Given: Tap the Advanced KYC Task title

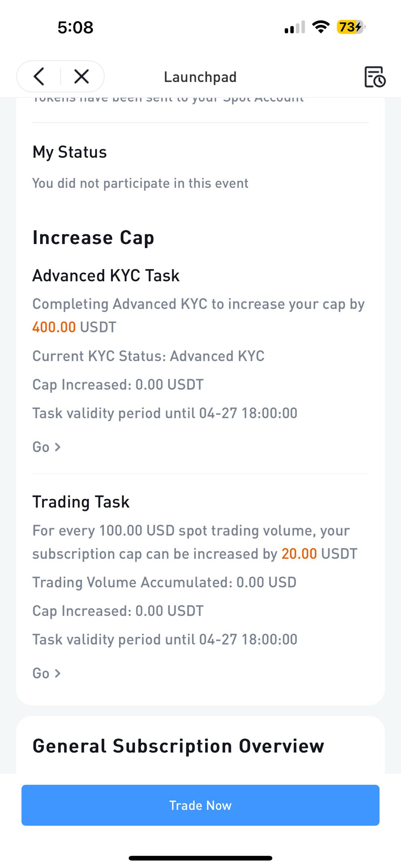Looking at the screenshot, I should (106, 276).
